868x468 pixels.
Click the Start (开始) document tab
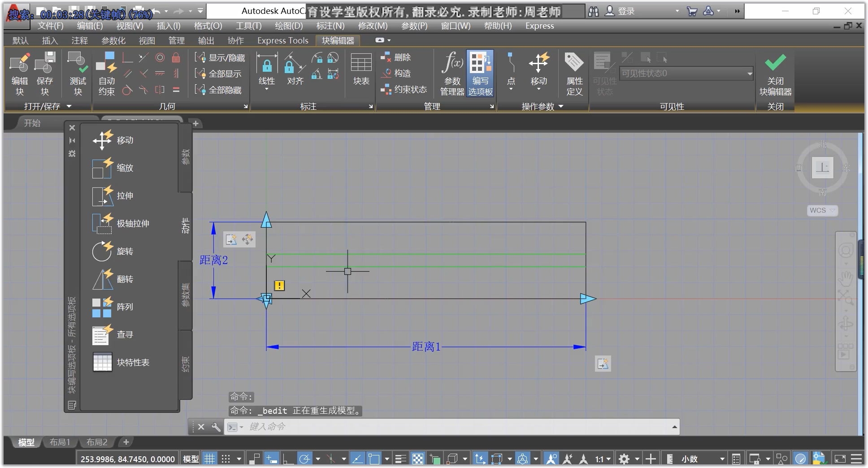pyautogui.click(x=32, y=123)
